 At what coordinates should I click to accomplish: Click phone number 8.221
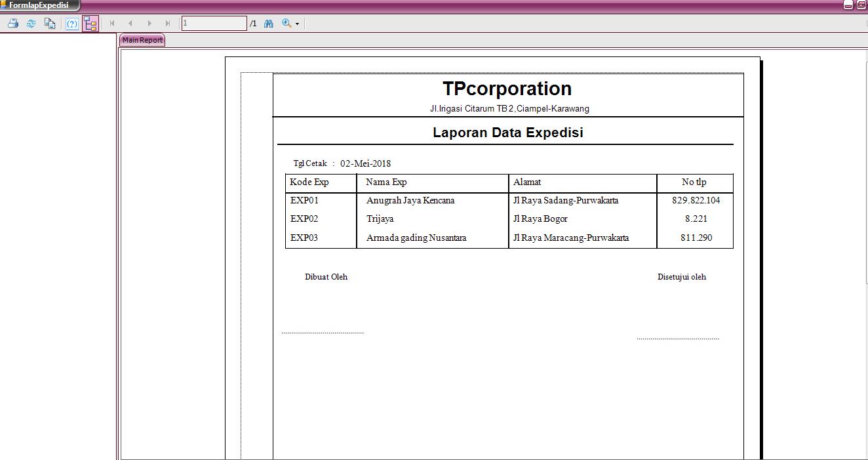(696, 219)
